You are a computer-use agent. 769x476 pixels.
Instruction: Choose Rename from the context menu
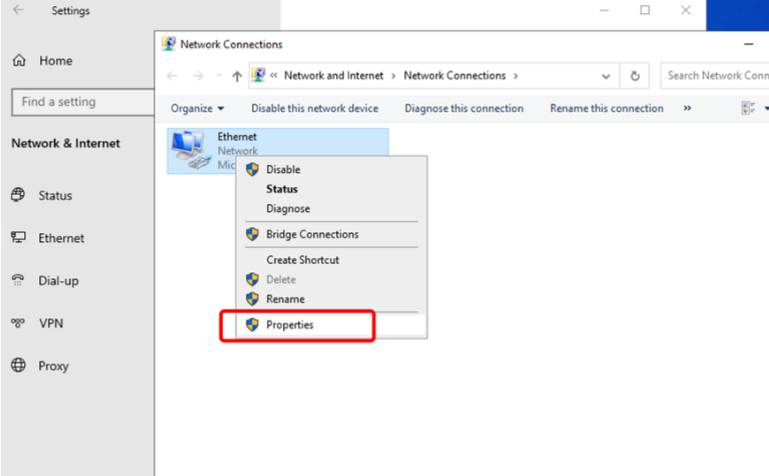(285, 299)
